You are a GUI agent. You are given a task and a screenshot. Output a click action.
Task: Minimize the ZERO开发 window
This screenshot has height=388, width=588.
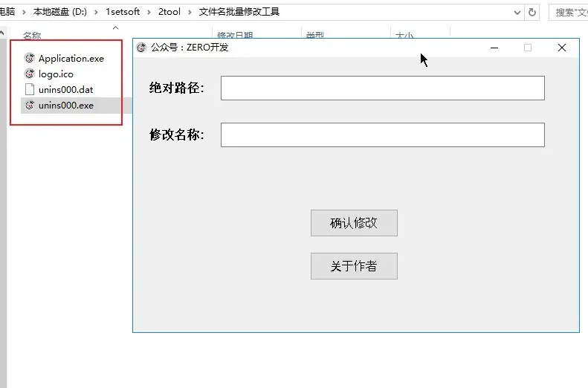tap(494, 48)
